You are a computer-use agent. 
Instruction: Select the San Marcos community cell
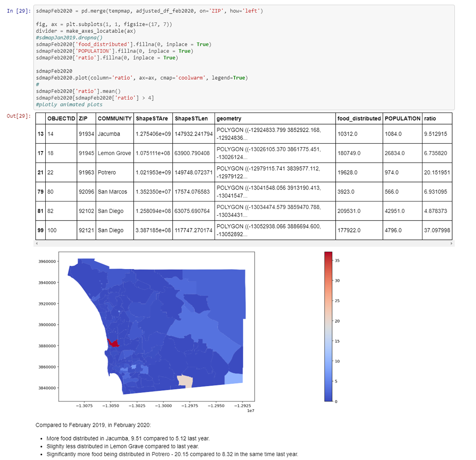(x=115, y=192)
